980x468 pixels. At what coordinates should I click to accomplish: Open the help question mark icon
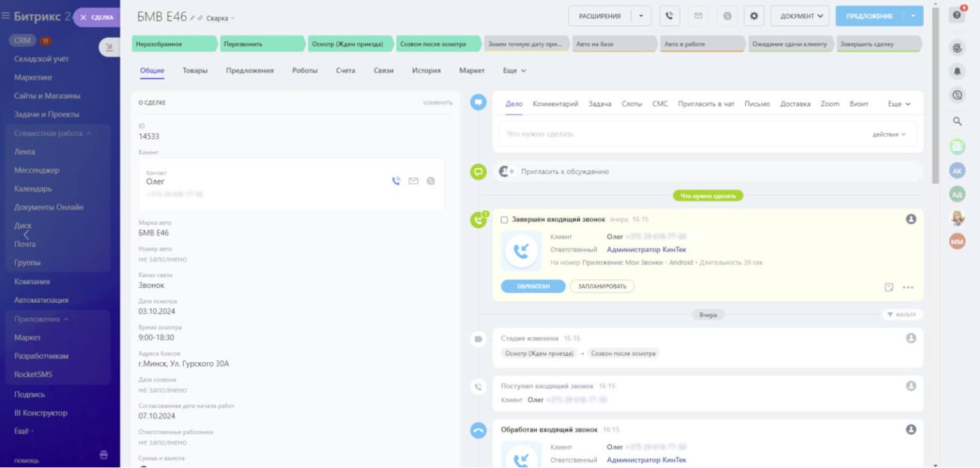pos(957,15)
